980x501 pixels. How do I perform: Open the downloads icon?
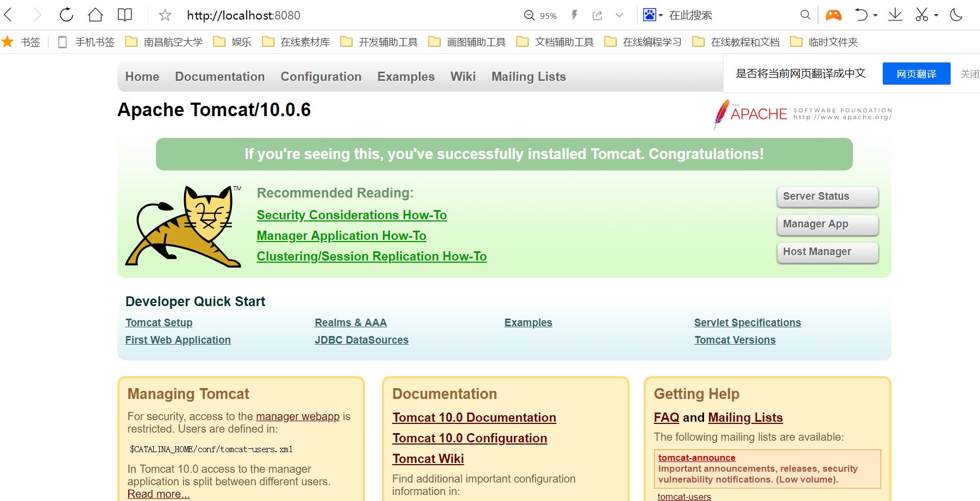pyautogui.click(x=895, y=15)
